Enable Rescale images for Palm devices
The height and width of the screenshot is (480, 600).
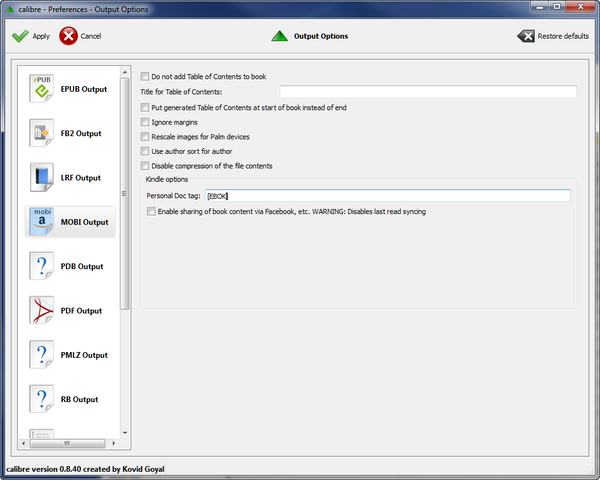tap(145, 137)
